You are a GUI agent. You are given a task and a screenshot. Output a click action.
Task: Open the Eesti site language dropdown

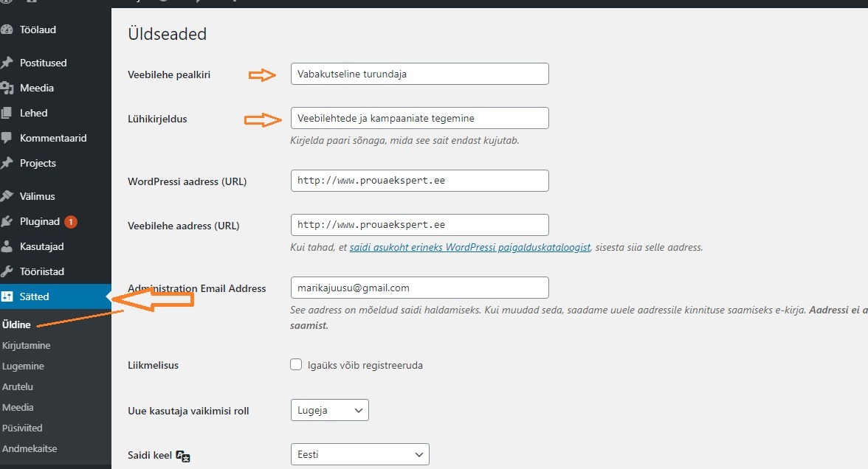(360, 454)
